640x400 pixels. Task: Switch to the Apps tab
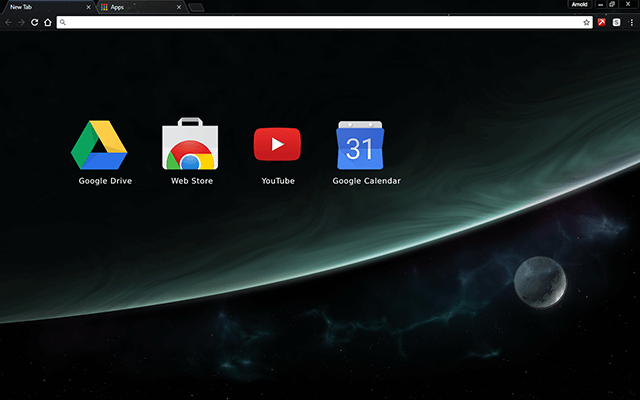tap(135, 7)
